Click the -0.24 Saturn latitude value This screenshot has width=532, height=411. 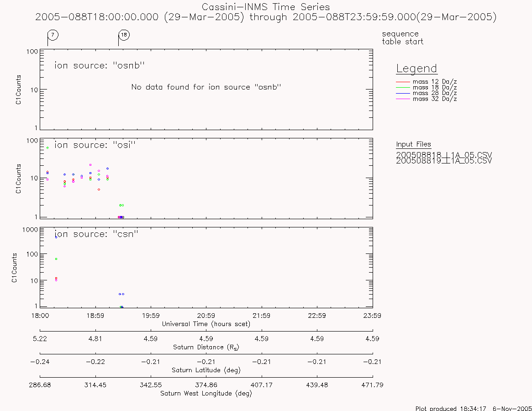(40, 362)
